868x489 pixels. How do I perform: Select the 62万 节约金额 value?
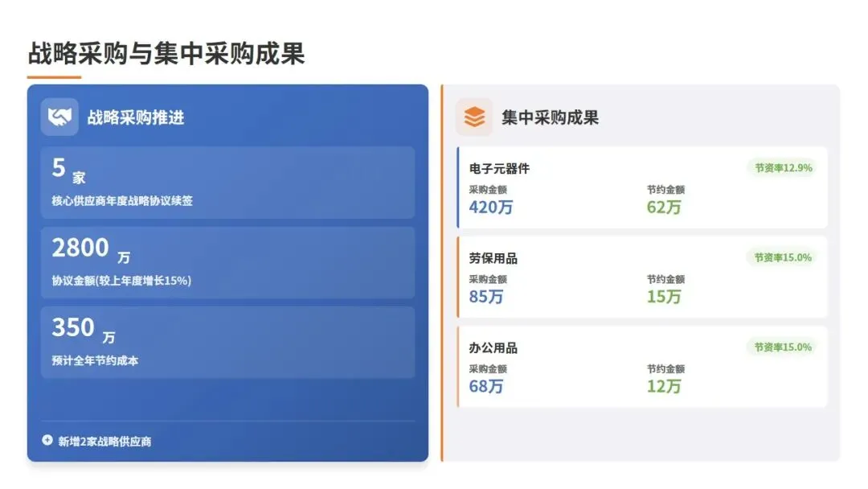[x=664, y=208]
